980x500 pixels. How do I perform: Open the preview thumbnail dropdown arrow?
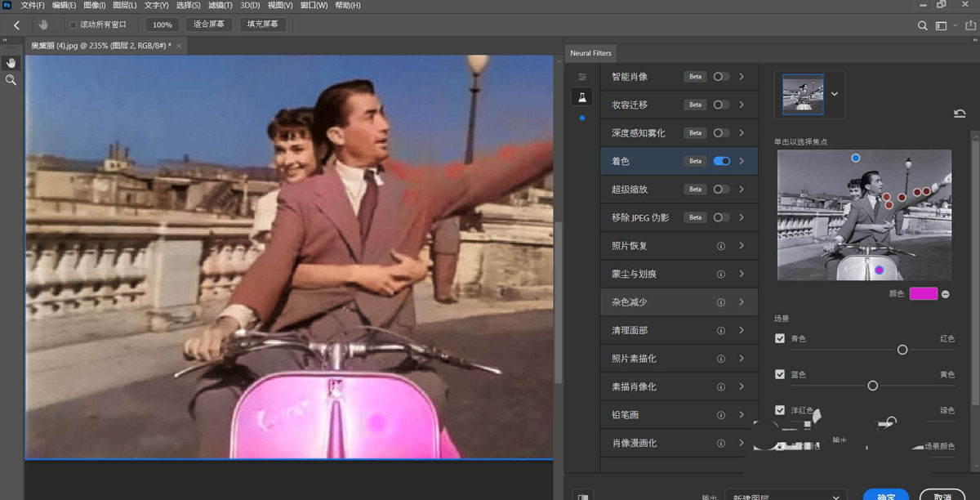coord(834,94)
